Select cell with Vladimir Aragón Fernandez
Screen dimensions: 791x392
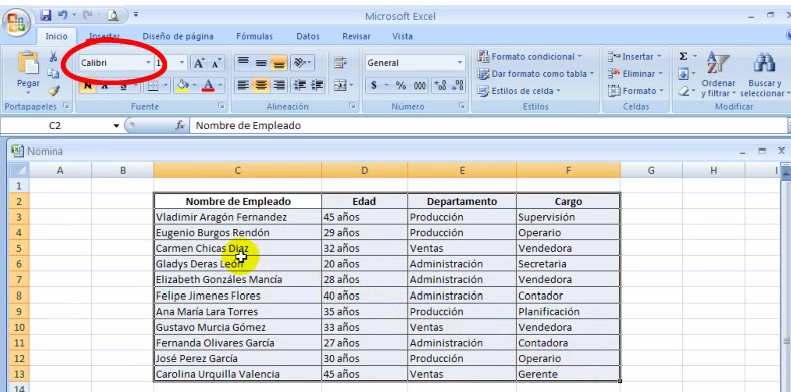tap(238, 217)
